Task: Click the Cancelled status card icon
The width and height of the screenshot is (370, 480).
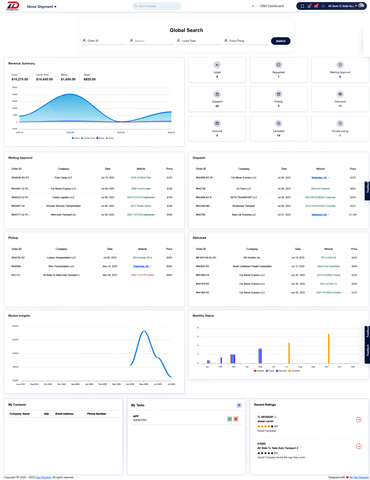Action: coord(279,123)
